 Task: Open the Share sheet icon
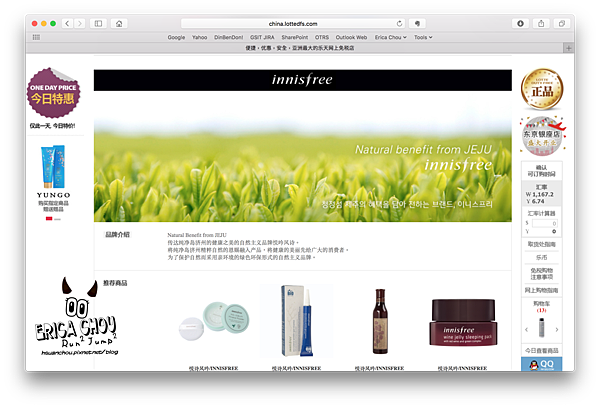541,24
